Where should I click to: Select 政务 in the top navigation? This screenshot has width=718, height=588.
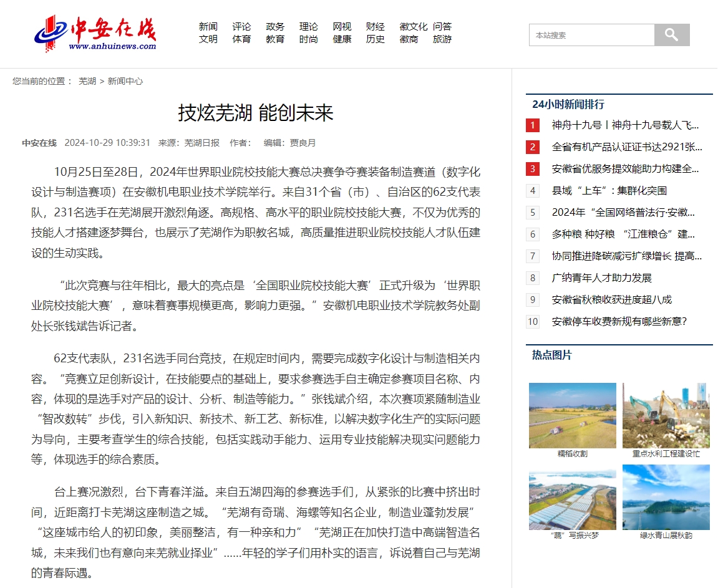[274, 27]
